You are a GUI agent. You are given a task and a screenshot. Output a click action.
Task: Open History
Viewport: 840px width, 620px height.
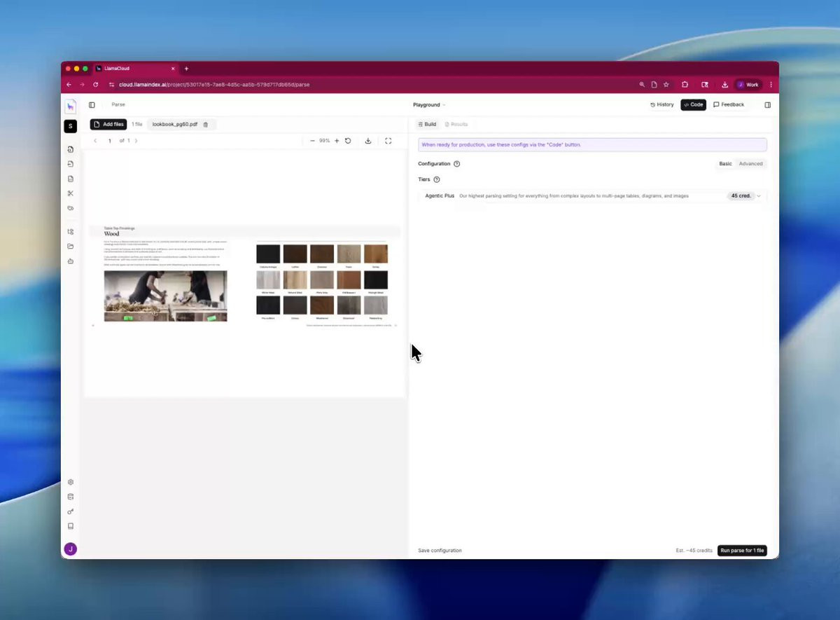click(661, 105)
